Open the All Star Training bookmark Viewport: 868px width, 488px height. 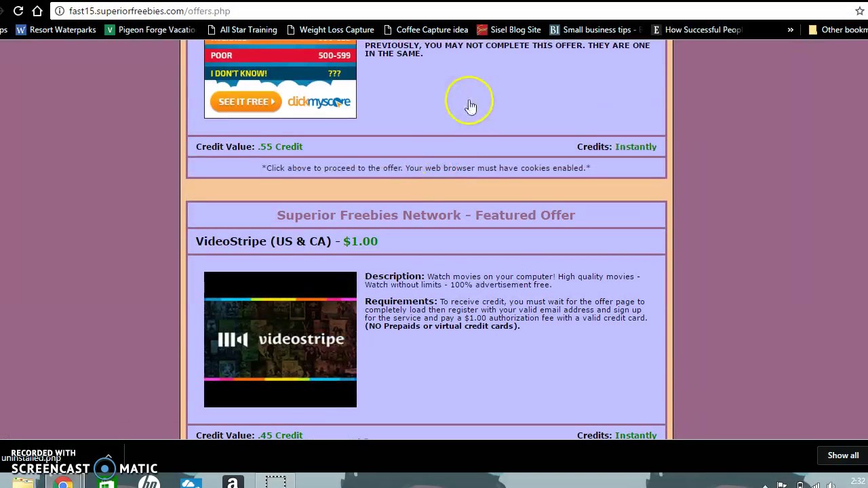(x=242, y=30)
